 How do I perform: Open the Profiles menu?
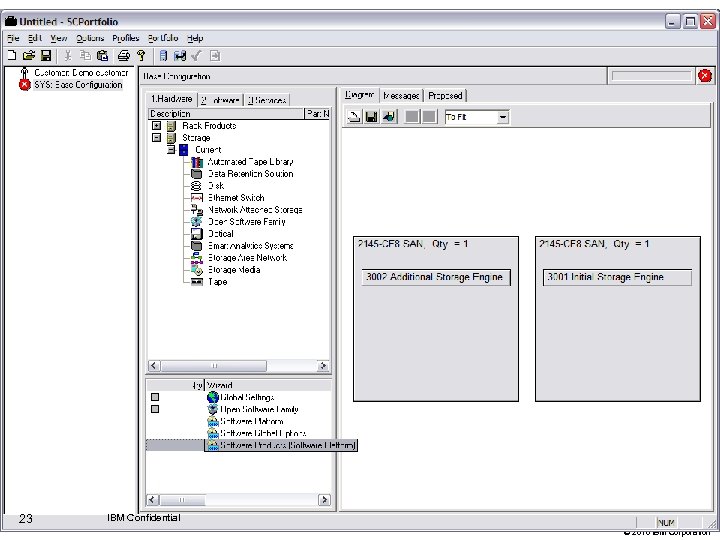pyautogui.click(x=126, y=38)
